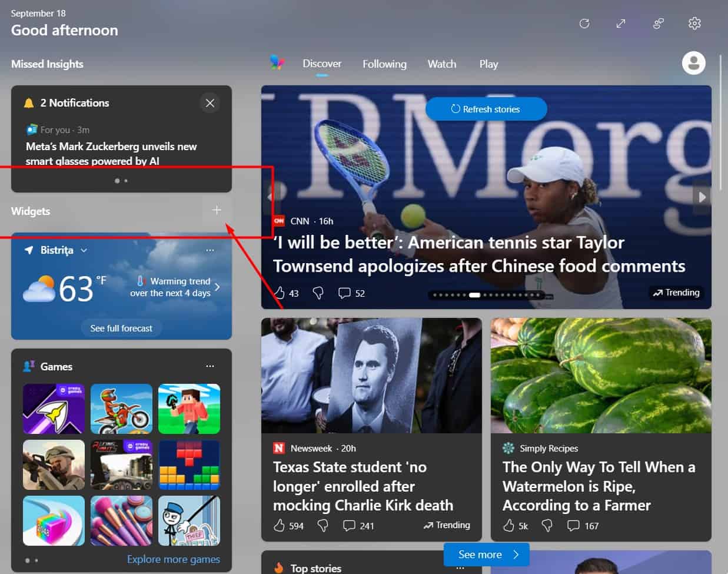Open the Settings gear icon
Screen dimensions: 728x574
[x=694, y=24]
